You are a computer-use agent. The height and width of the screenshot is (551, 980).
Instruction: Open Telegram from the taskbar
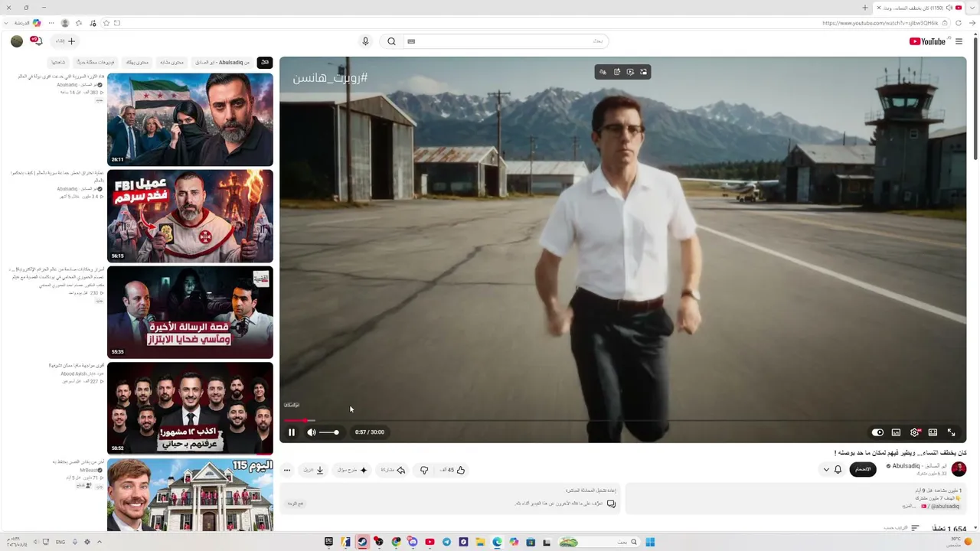point(446,542)
